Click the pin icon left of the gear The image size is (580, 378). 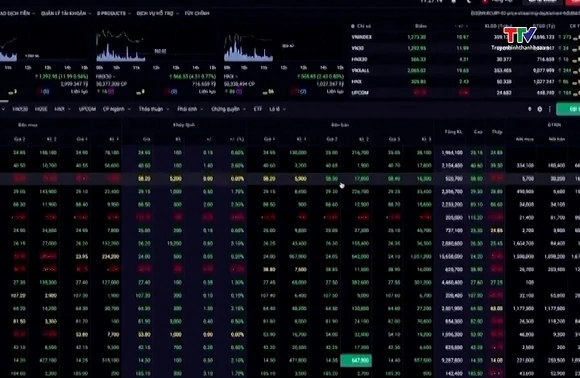[530, 109]
